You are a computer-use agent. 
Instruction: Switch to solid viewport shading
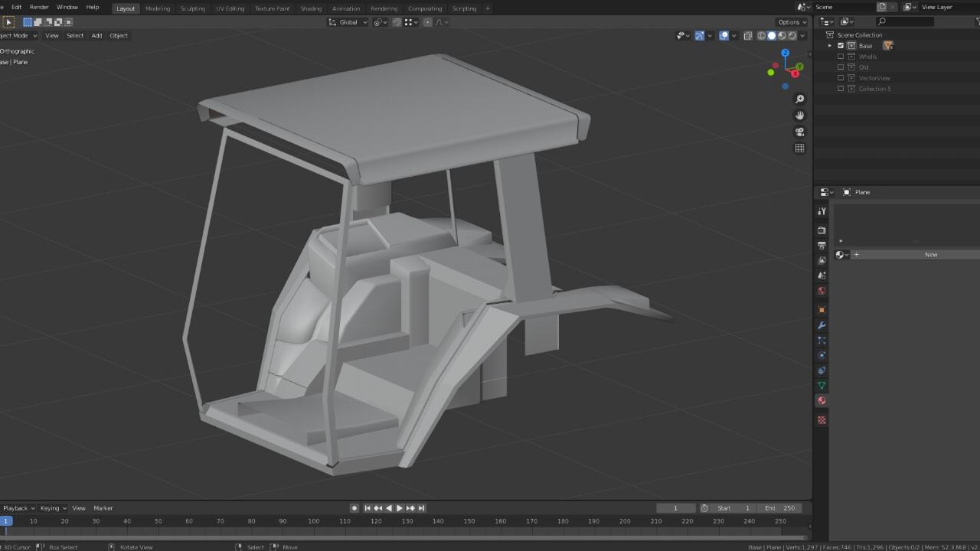[x=772, y=35]
